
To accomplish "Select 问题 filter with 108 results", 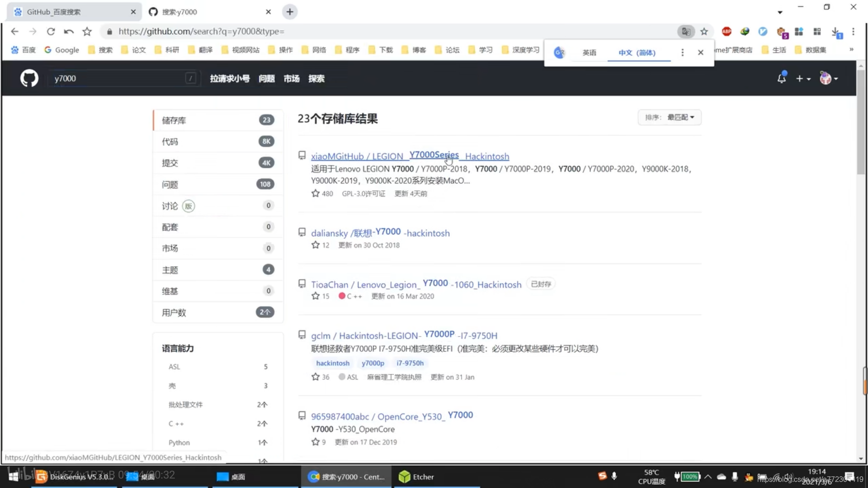I will tap(218, 184).
